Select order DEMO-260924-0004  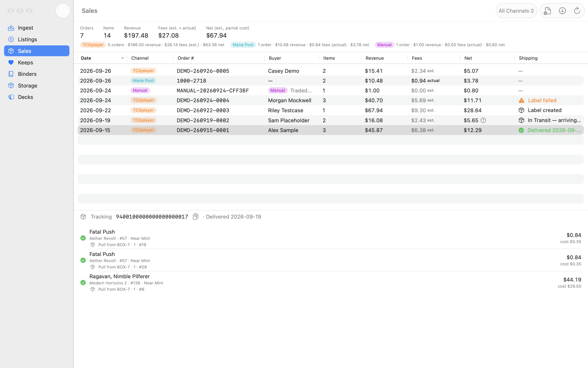(x=331, y=100)
